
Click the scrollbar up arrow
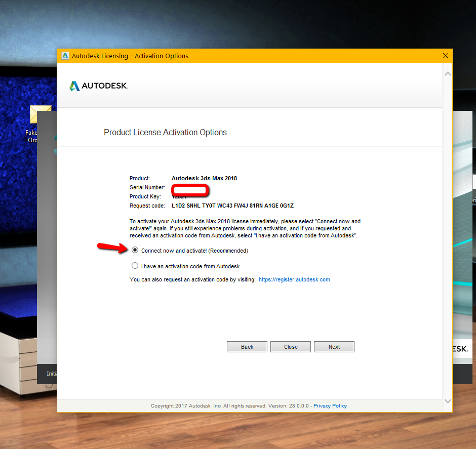click(x=448, y=74)
